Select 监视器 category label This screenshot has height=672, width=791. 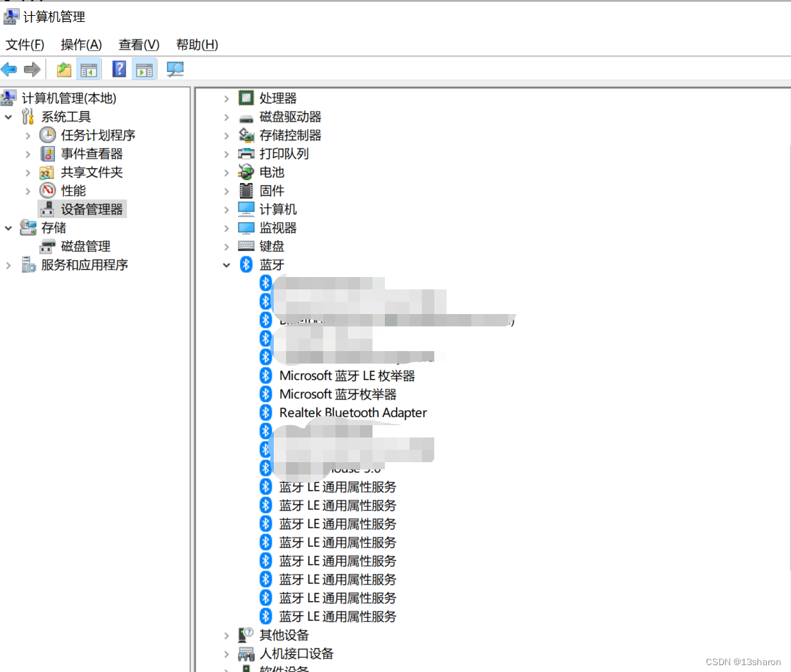pyautogui.click(x=278, y=228)
